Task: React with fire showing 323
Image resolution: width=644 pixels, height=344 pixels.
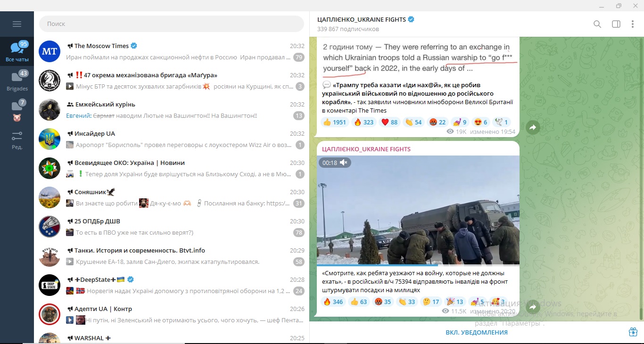Action: click(x=363, y=122)
